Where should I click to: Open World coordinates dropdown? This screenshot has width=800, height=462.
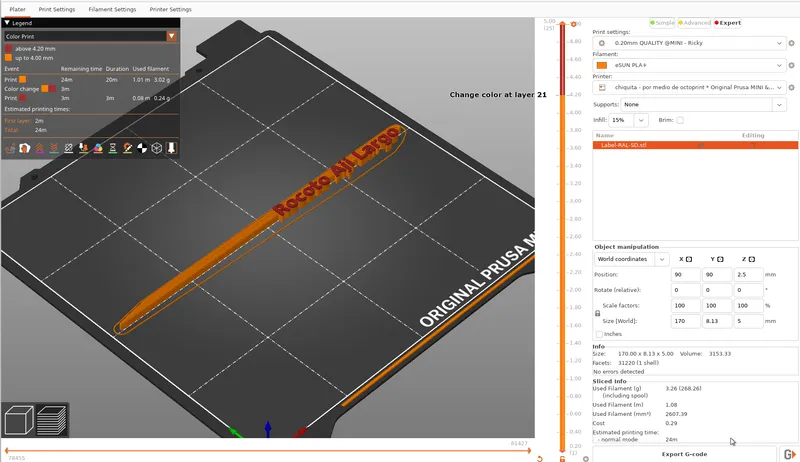(631, 259)
